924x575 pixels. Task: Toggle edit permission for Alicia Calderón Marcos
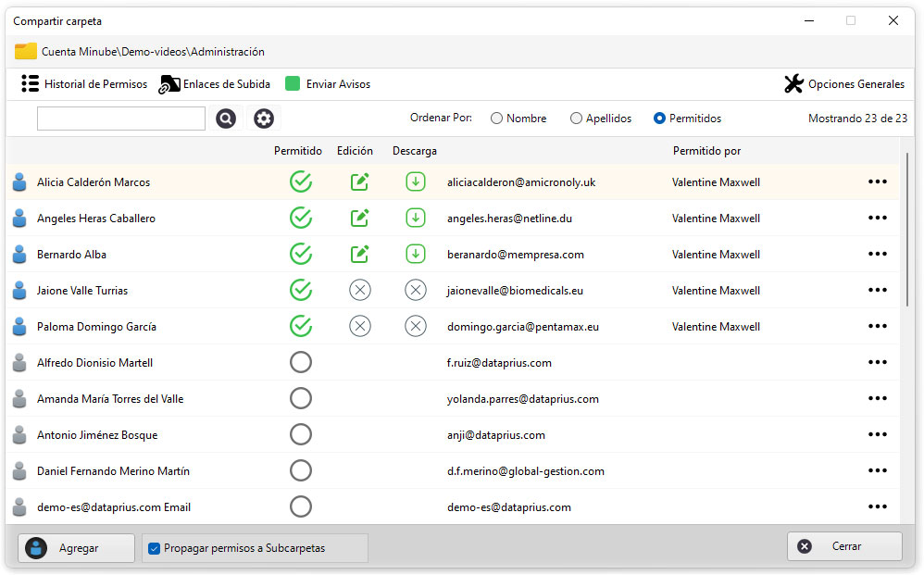pos(359,182)
